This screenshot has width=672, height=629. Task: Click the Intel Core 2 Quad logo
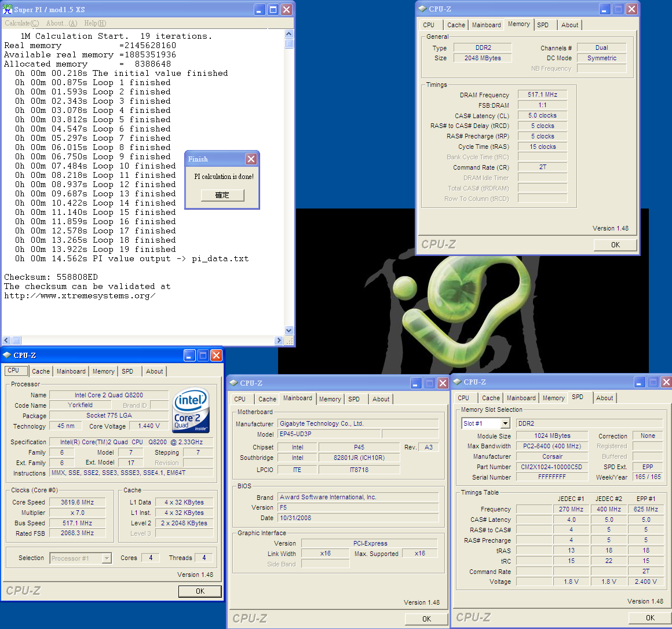(x=191, y=410)
